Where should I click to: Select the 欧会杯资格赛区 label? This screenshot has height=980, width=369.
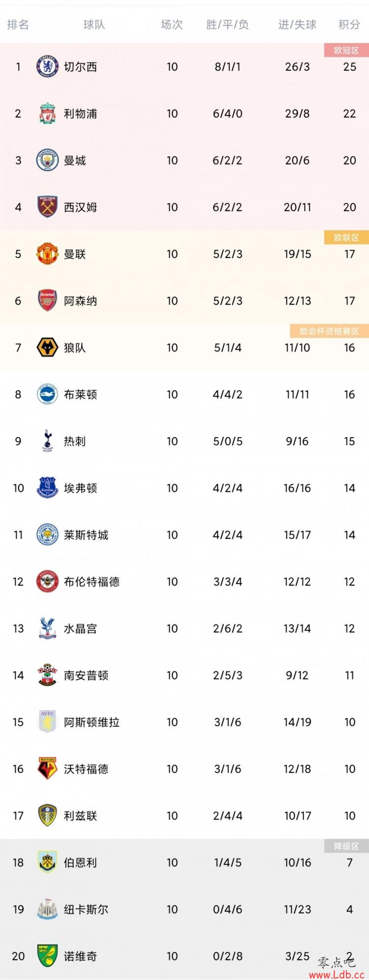click(329, 331)
